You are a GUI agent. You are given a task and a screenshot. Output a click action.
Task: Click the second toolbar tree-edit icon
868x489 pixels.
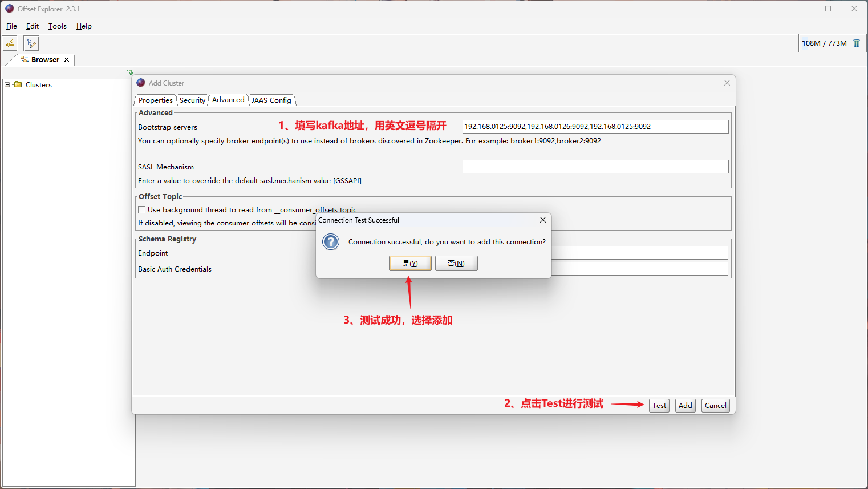pyautogui.click(x=31, y=43)
